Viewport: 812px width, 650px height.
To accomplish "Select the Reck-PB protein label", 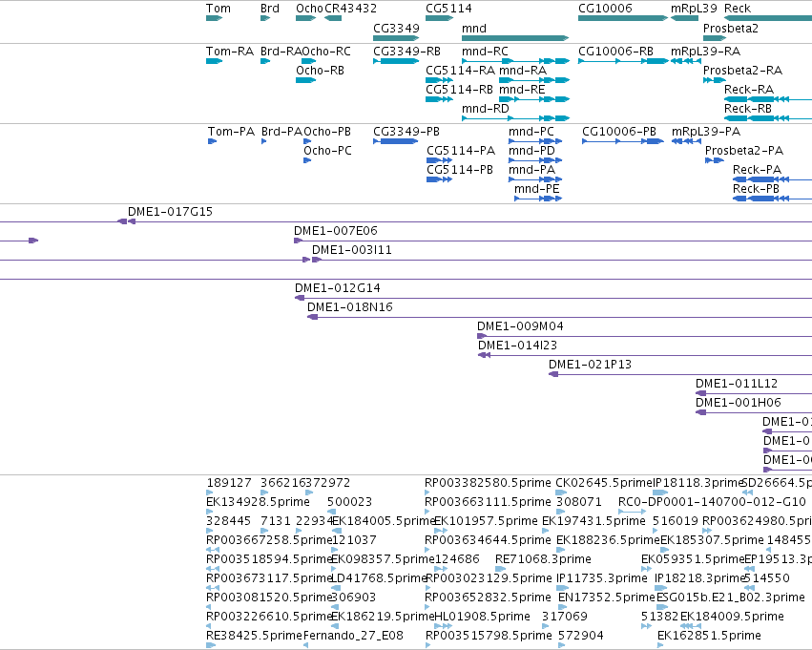I will tap(756, 189).
